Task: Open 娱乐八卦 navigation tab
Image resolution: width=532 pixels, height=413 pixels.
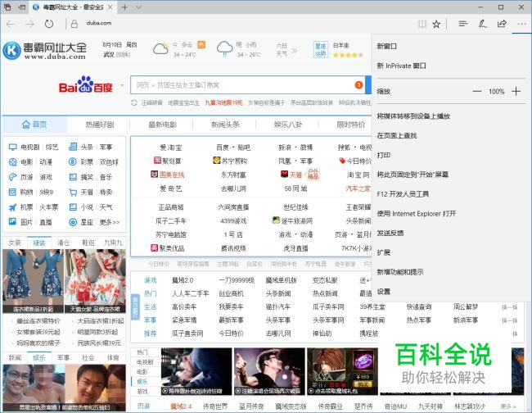Action: coord(288,125)
